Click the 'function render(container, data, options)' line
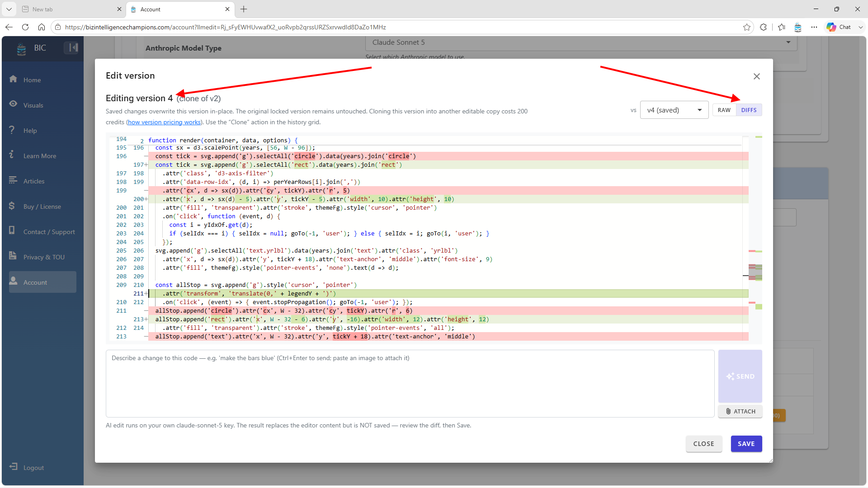The image size is (868, 488). (x=223, y=141)
